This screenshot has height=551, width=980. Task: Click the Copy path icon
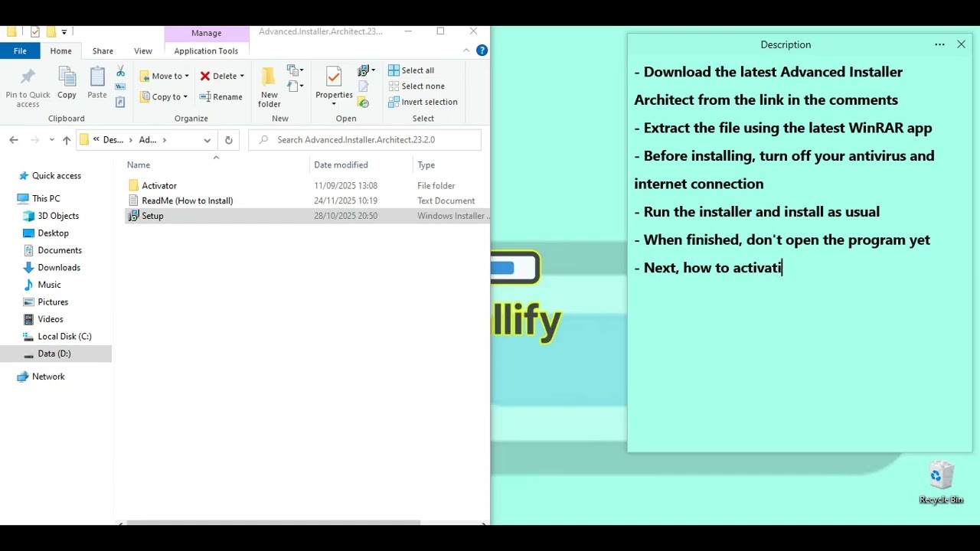pos(120,86)
